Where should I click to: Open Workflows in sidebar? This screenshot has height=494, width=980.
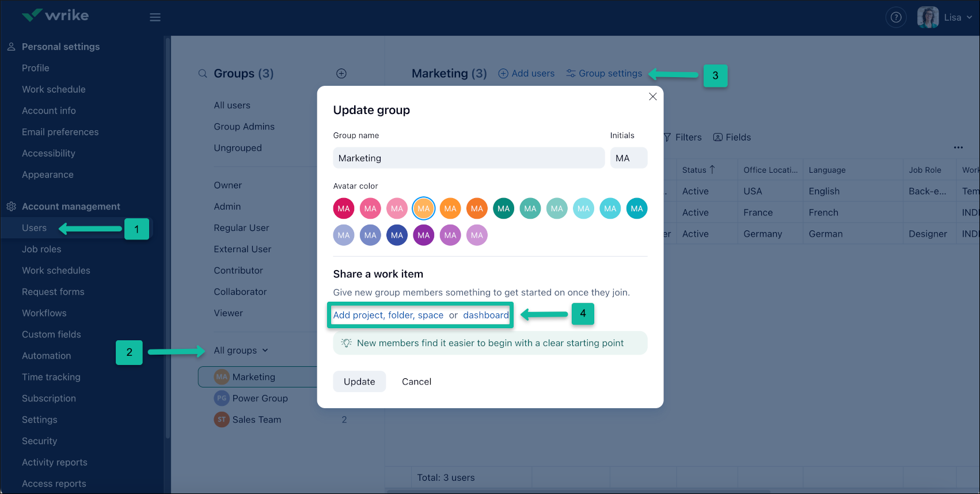click(x=44, y=313)
